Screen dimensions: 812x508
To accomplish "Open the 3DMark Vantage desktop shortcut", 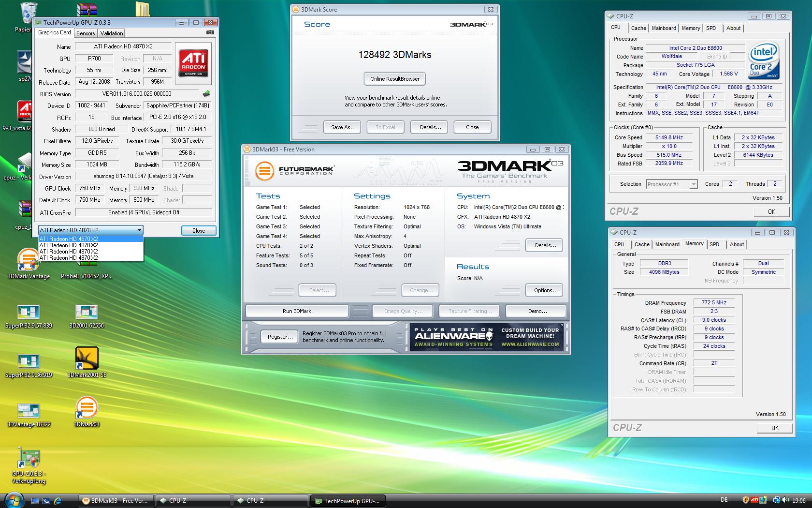I will click(29, 263).
